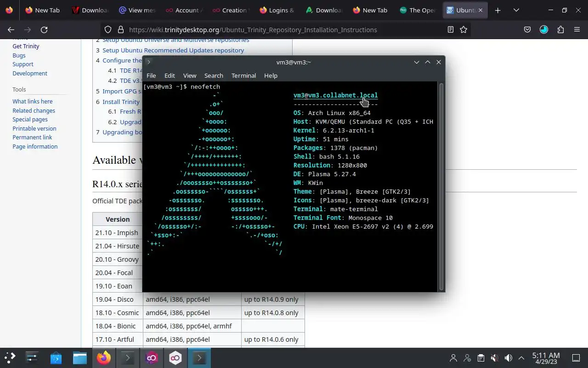This screenshot has height=368, width=588.
Task: Bookmark this page with star icon
Action: (x=464, y=29)
